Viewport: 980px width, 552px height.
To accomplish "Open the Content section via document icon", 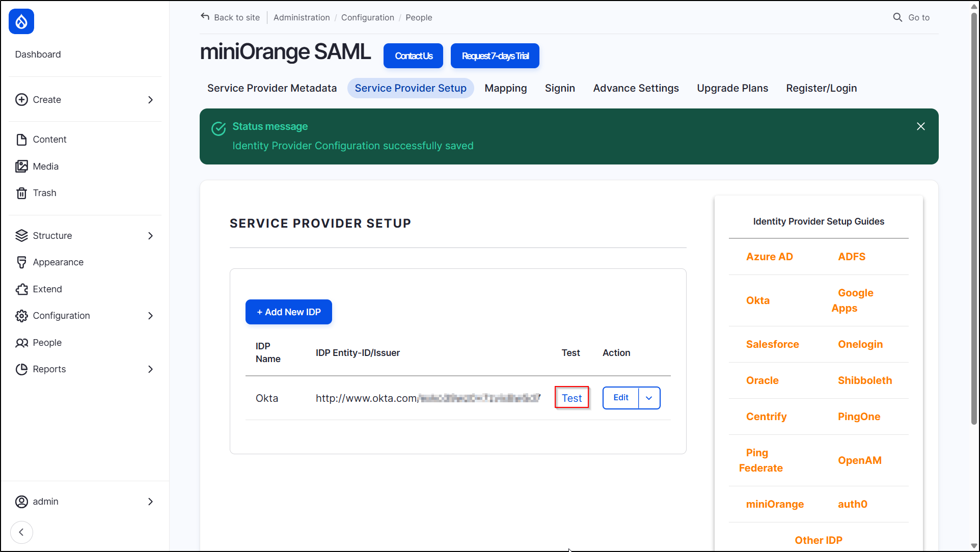I will pyautogui.click(x=21, y=139).
